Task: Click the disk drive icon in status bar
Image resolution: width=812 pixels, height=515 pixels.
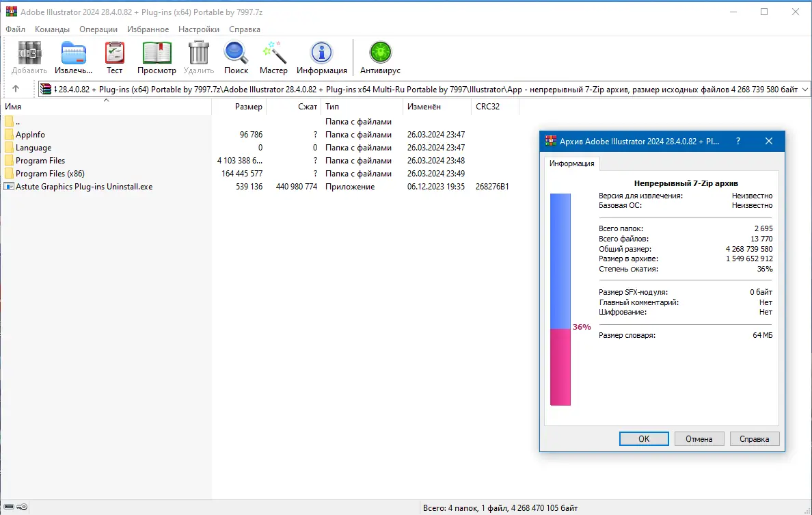Action: [x=9, y=507]
